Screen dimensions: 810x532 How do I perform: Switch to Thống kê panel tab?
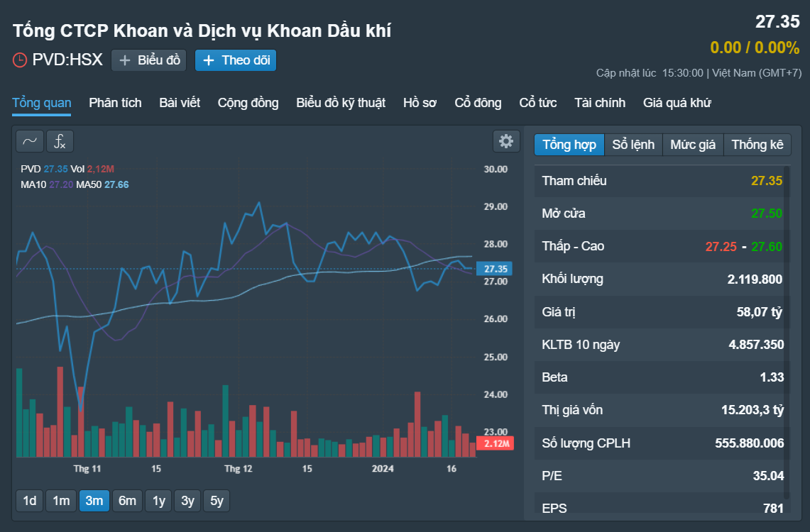(757, 145)
